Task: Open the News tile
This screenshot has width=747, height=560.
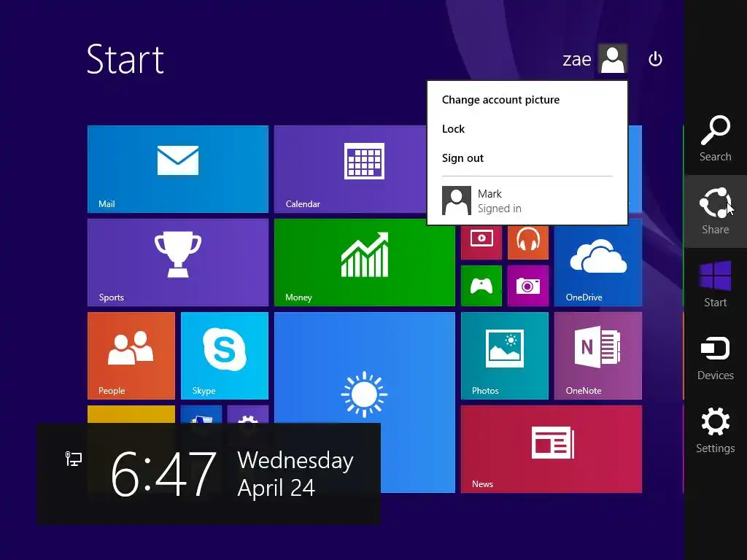Action: coord(551,449)
